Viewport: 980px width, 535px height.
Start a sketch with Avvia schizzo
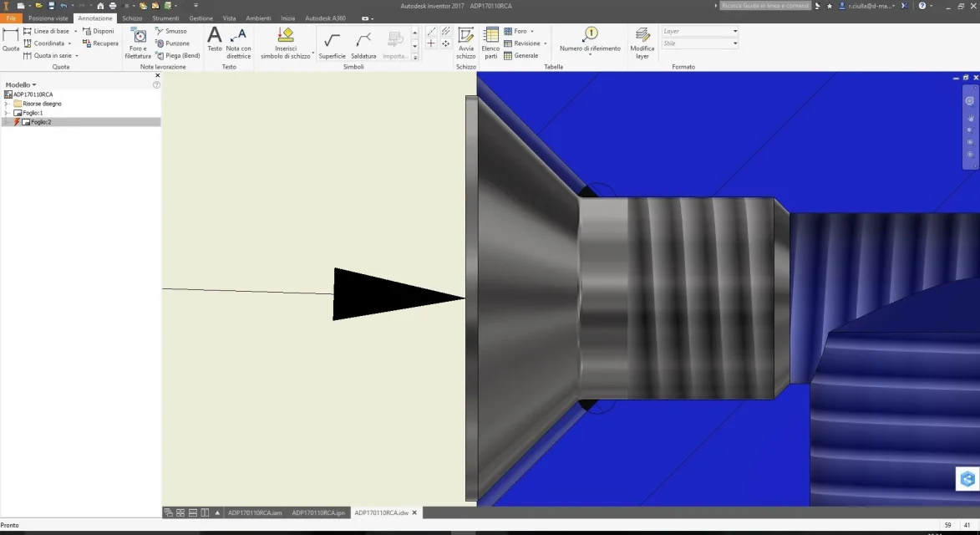point(465,43)
